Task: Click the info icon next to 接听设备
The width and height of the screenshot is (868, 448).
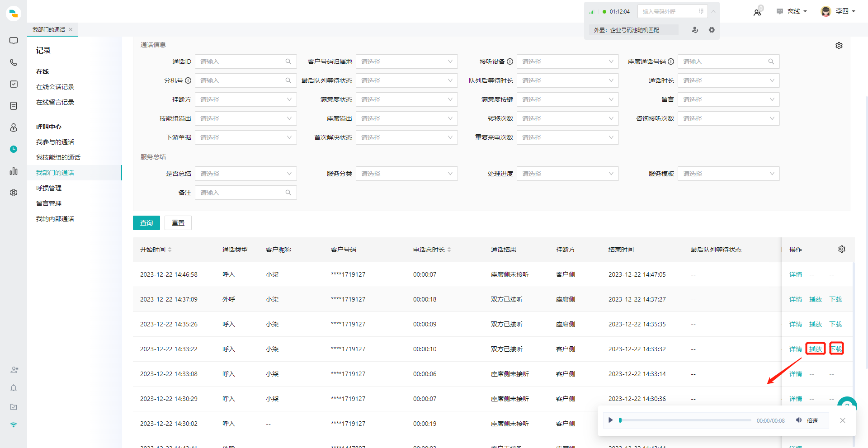Action: pyautogui.click(x=510, y=61)
